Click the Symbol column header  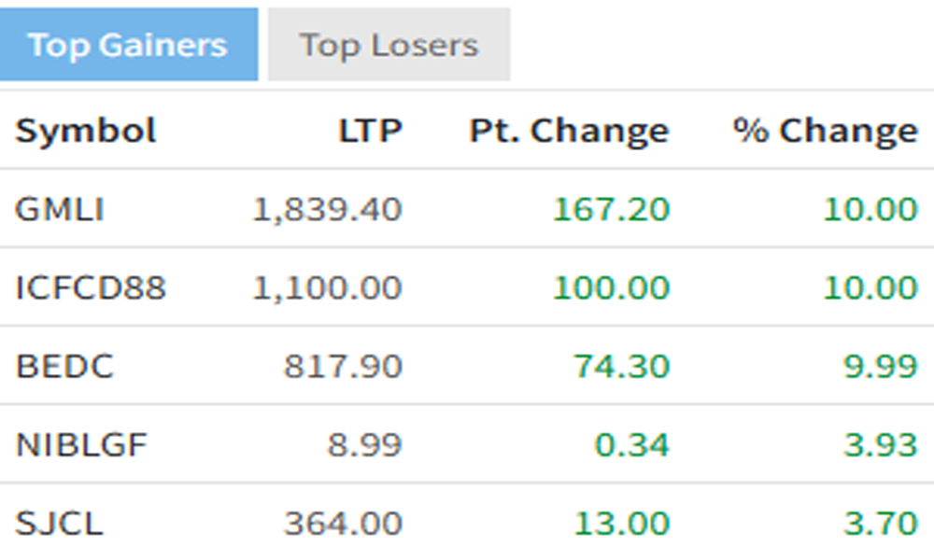86,131
